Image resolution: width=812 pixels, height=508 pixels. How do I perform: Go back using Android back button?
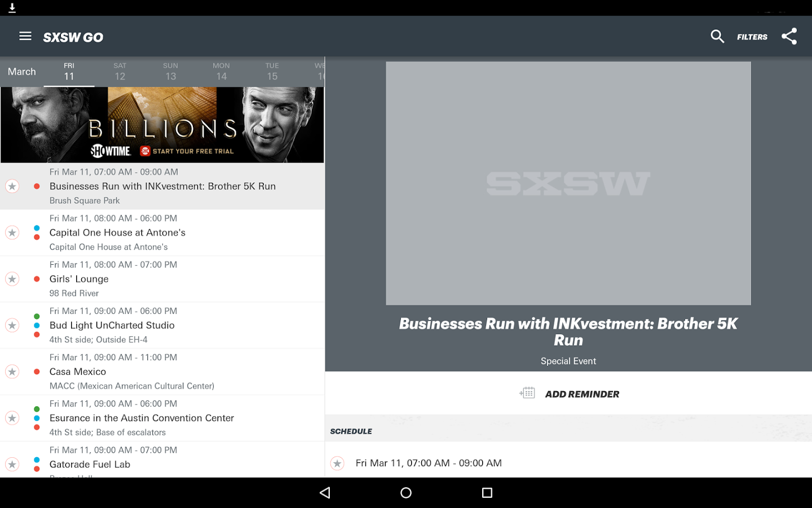tap(325, 493)
